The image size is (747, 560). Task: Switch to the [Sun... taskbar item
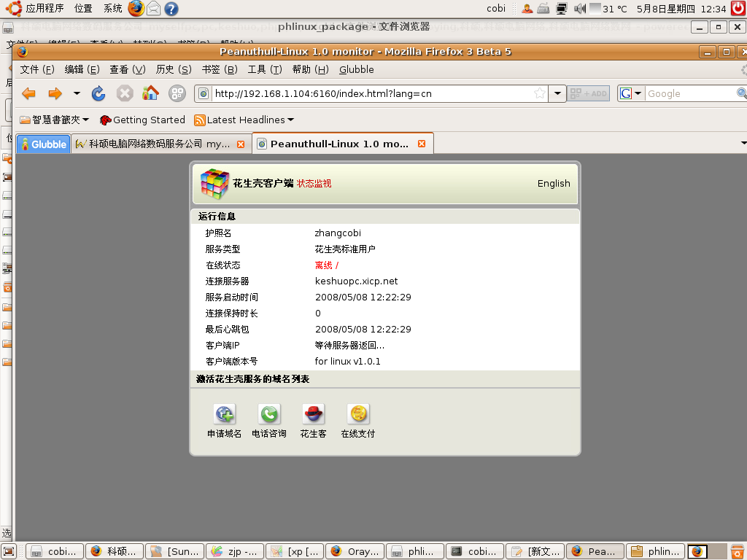175,551
